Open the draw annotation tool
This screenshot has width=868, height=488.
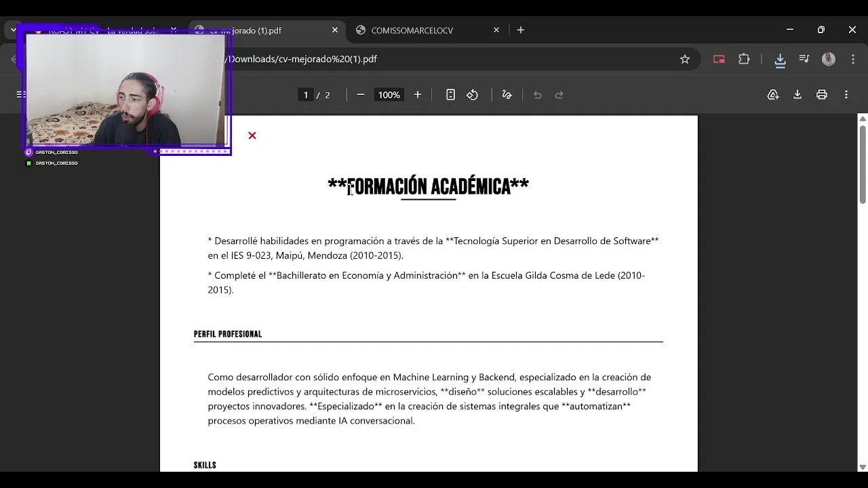[507, 95]
